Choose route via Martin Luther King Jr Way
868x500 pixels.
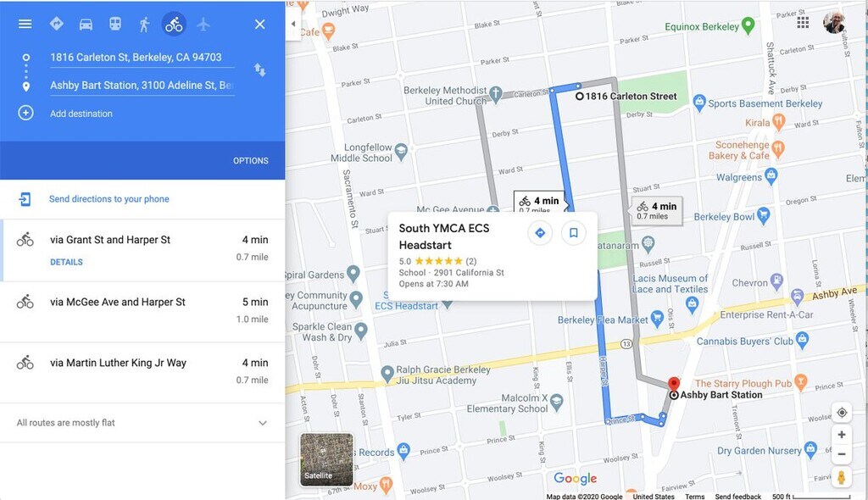(x=142, y=373)
